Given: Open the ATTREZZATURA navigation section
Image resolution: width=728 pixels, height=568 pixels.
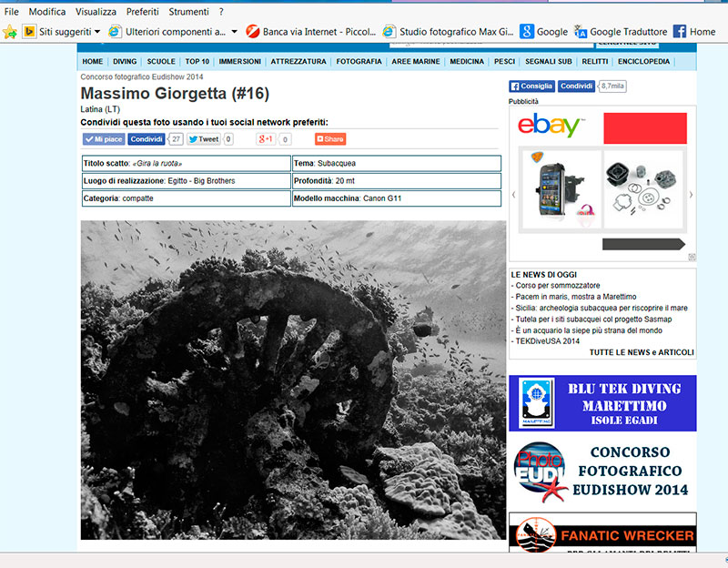Looking at the screenshot, I should 298,61.
